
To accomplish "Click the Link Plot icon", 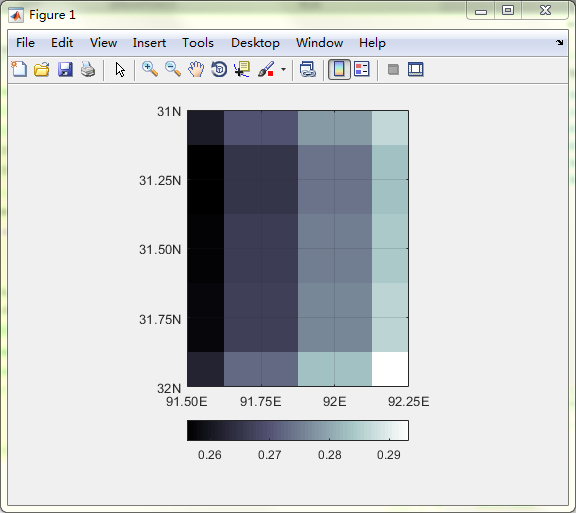I will (307, 69).
